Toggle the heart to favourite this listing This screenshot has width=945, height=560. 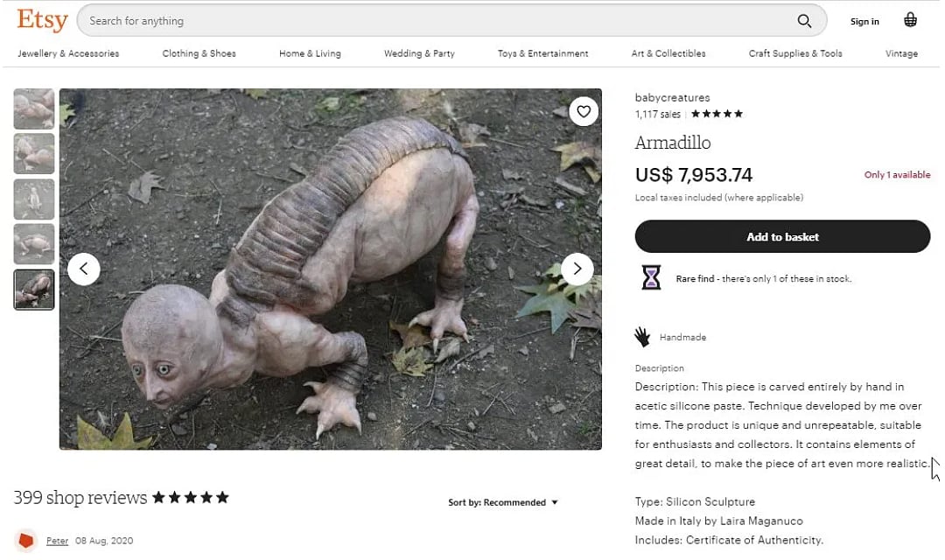coord(584,111)
